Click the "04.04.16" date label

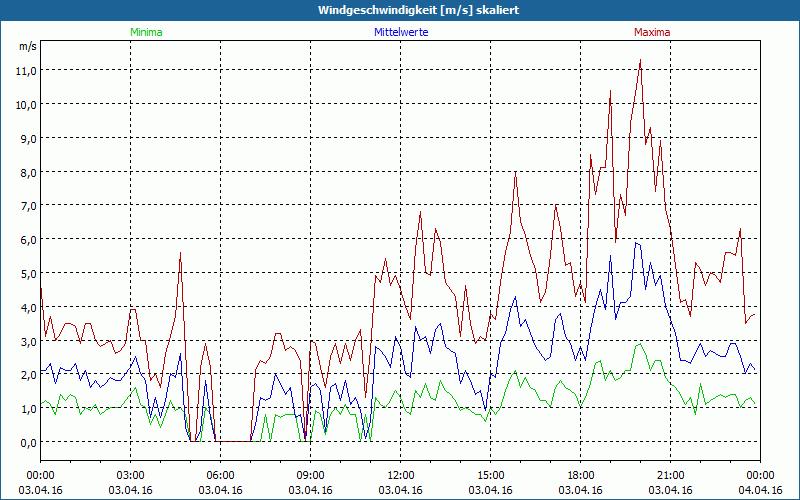click(760, 490)
